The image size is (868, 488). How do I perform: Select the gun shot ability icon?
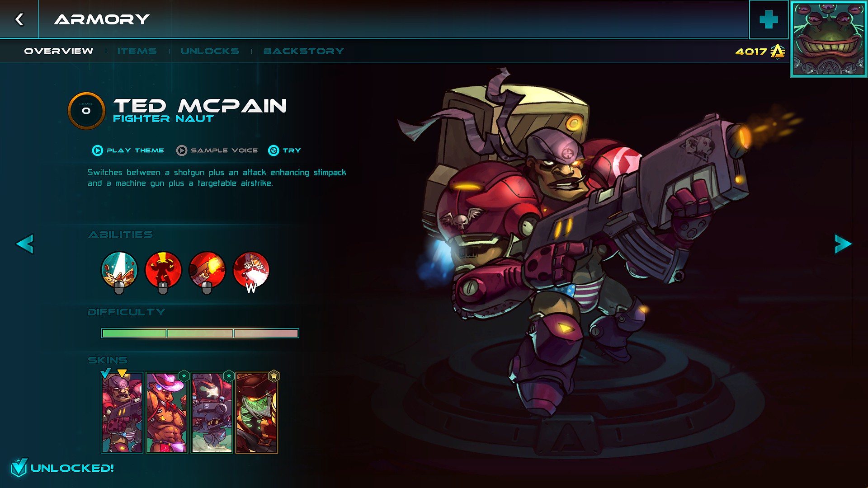pos(207,270)
